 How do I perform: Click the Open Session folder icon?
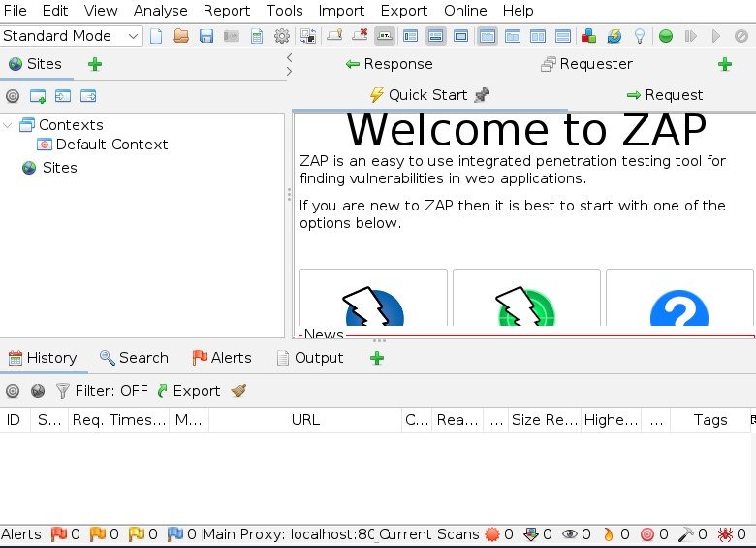point(181,36)
